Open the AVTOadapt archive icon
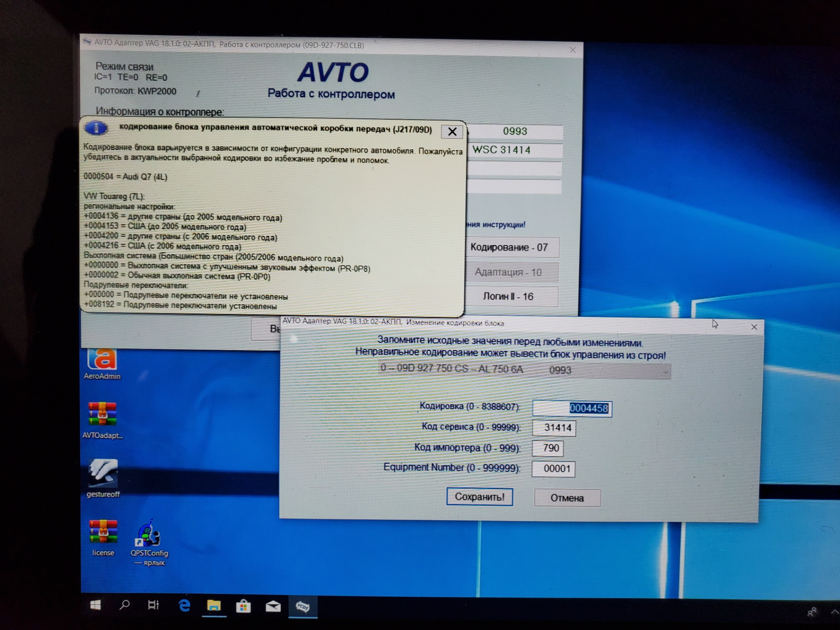Image resolution: width=840 pixels, height=630 pixels. (x=102, y=414)
